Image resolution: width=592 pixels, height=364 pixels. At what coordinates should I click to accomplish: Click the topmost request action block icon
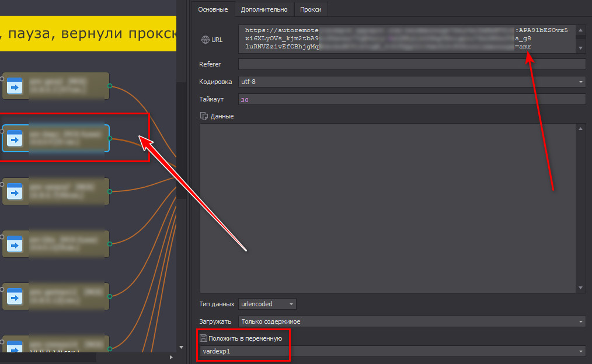14,86
